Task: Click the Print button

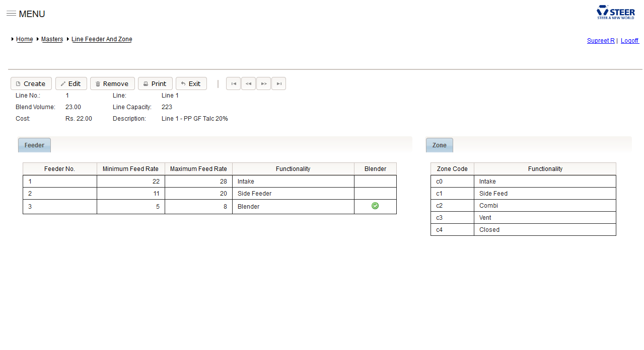Action: click(155, 83)
